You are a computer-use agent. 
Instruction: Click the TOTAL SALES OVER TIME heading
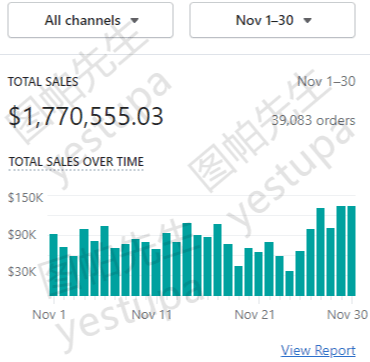pyautogui.click(x=76, y=162)
